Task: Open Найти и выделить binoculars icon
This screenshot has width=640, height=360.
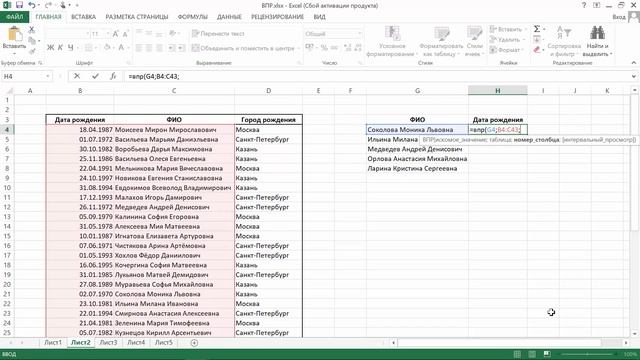Action: 598,33
